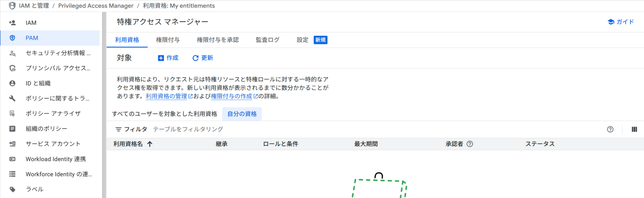Click the plus icon next to 作成
Screen dimensions: 644x198
[161, 58]
